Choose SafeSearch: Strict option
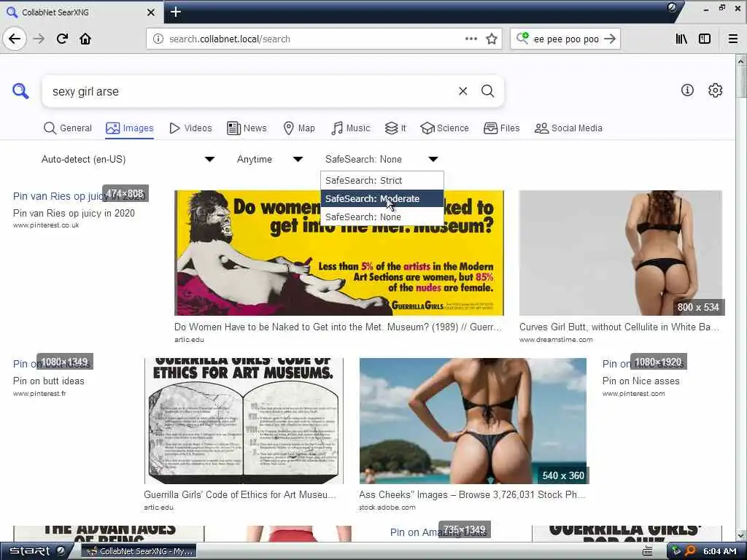747x560 pixels. (x=382, y=181)
